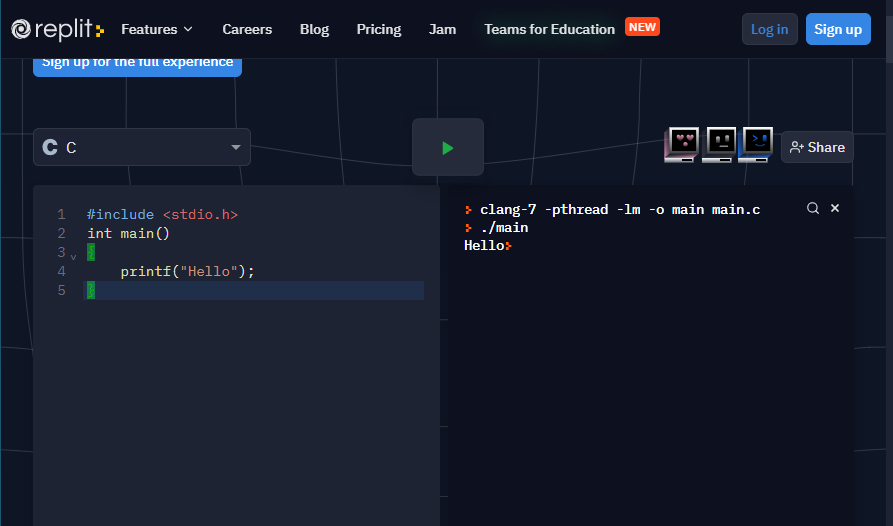893x526 pixels.
Task: Open Teams for Education
Action: pos(550,29)
